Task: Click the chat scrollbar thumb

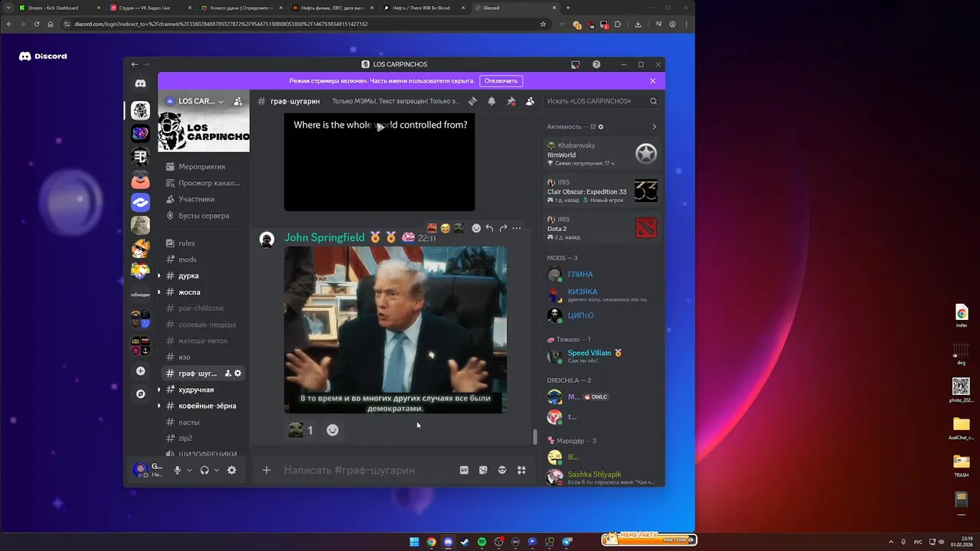Action: 535,437
